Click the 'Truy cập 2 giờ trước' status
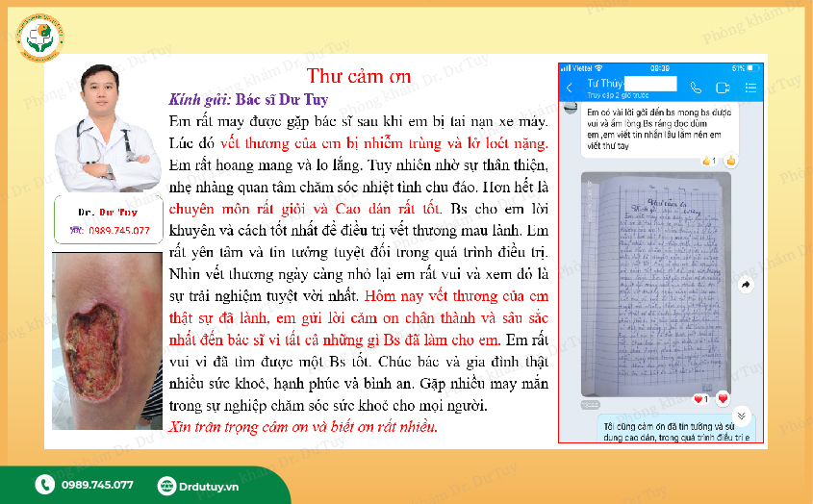The image size is (813, 504). pos(618,95)
